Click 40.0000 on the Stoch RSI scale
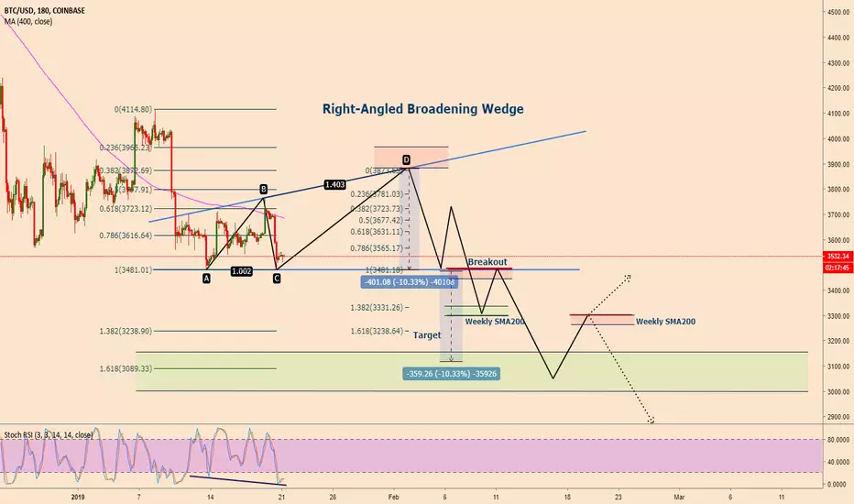Screen dimensions: 854x504 click(x=838, y=462)
